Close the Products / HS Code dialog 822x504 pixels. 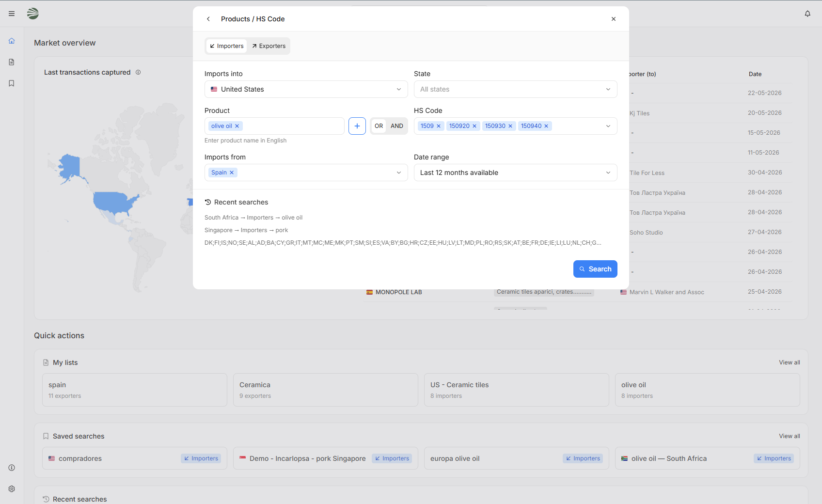coord(614,19)
